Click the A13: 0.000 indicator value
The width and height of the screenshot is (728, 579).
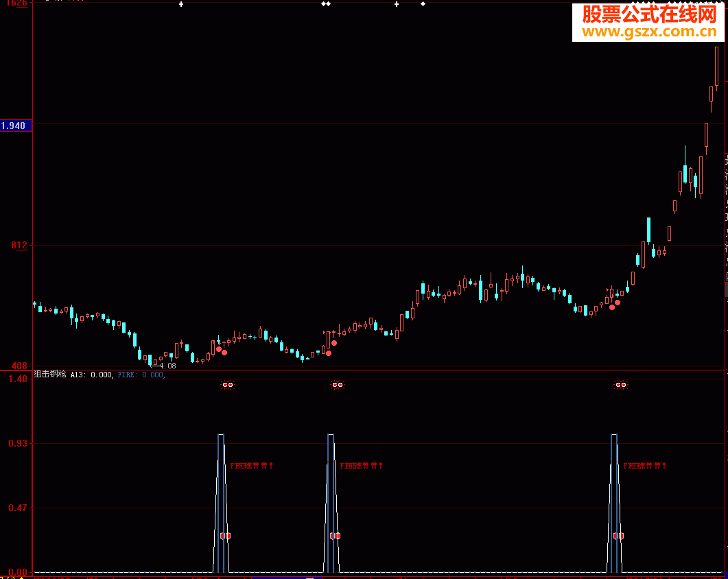[x=91, y=375]
